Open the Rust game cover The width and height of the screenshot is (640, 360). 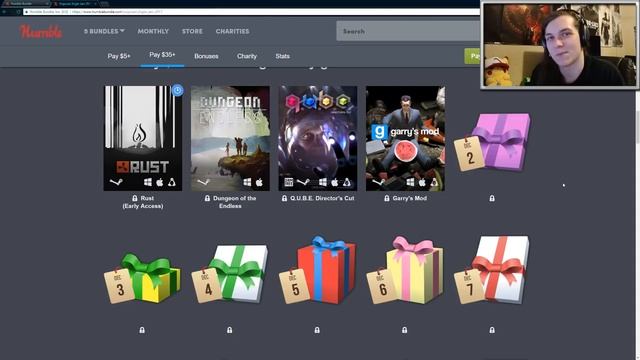click(143, 138)
